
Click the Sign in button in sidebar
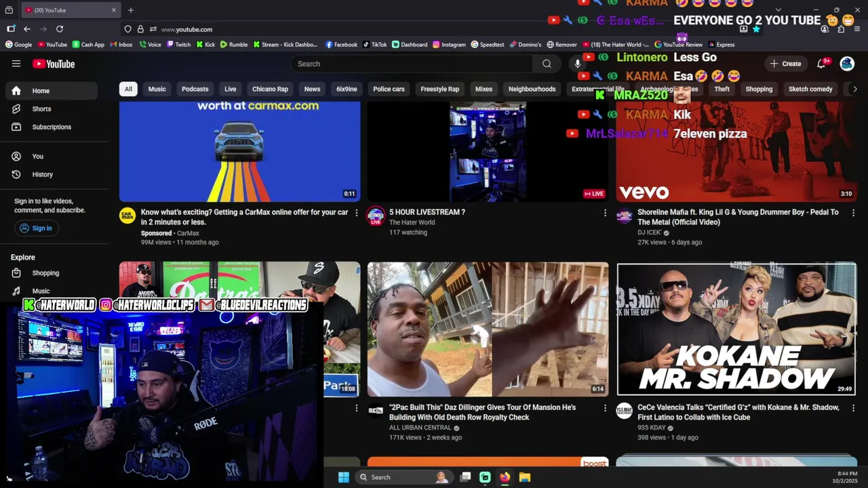[36, 228]
